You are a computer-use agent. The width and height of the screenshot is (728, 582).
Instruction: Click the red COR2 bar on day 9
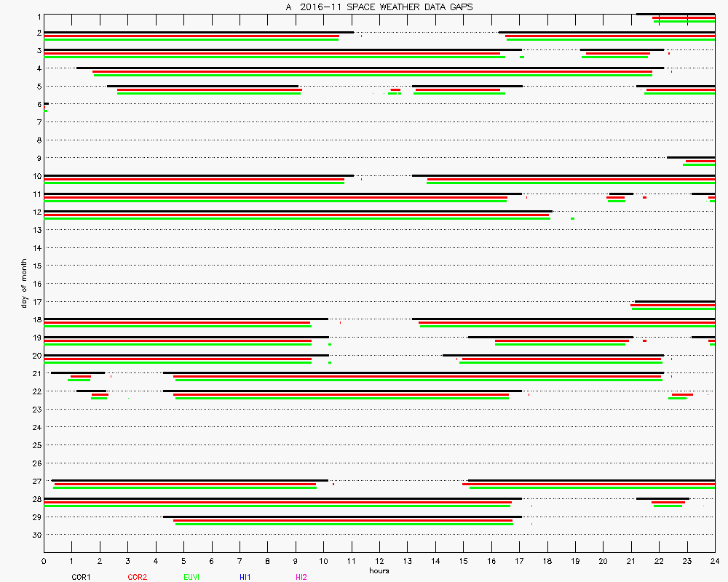700,161
